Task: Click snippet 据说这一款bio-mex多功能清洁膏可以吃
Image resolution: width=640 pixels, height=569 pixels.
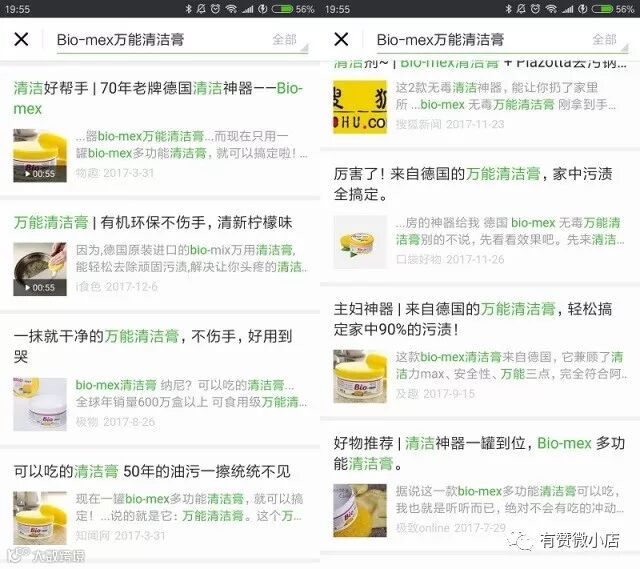Action: [509, 499]
